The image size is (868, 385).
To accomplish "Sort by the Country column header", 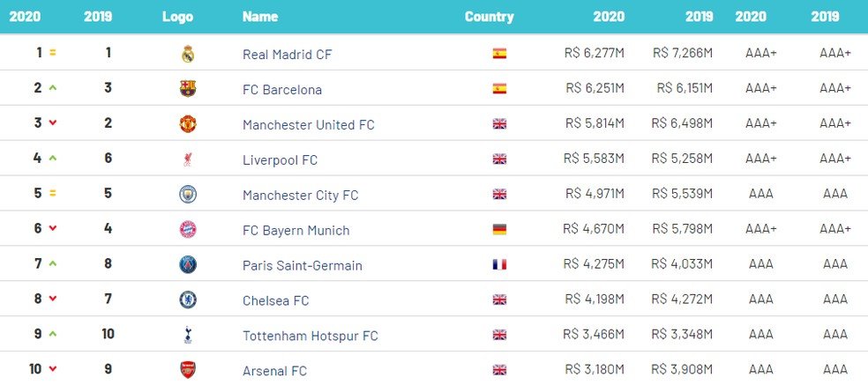I will tap(489, 17).
